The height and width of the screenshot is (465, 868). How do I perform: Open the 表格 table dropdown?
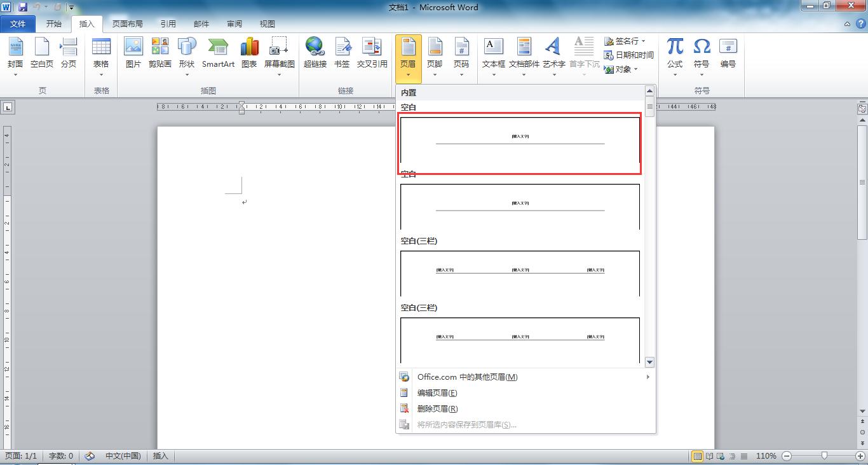[101, 57]
